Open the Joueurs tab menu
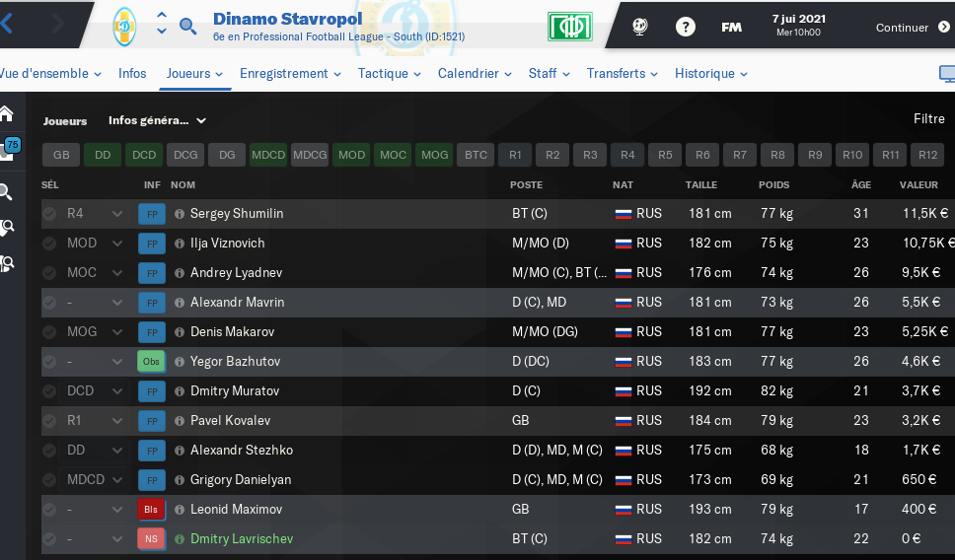 pos(195,74)
